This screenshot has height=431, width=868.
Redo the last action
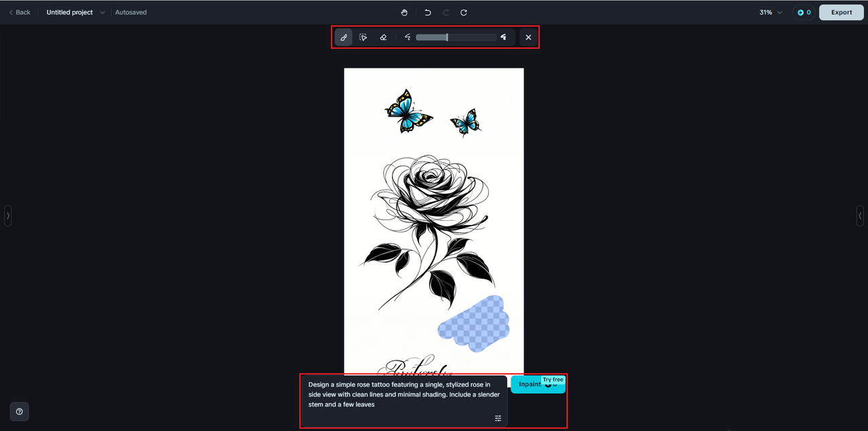pyautogui.click(x=446, y=12)
